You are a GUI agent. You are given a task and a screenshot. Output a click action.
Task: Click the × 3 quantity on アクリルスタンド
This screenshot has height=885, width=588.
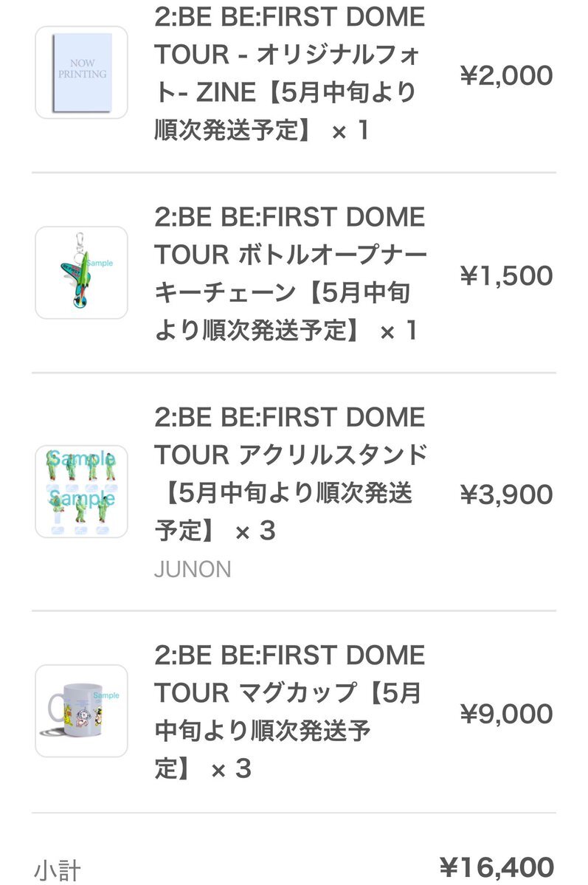coord(255,531)
